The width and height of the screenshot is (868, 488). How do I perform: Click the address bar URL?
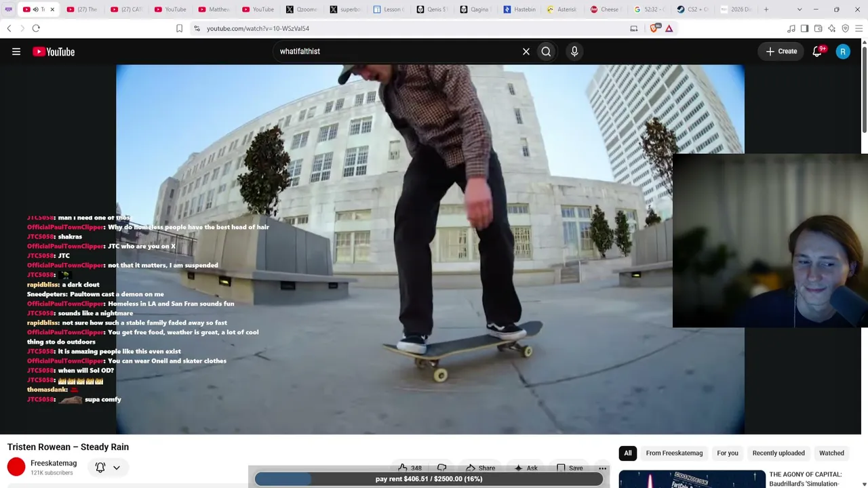click(x=258, y=28)
